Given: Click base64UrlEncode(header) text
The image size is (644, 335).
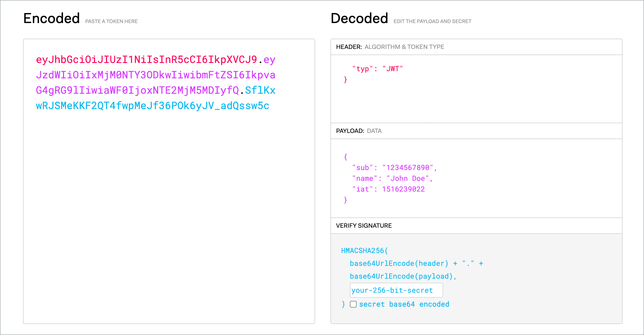Looking at the screenshot, I should tap(399, 264).
